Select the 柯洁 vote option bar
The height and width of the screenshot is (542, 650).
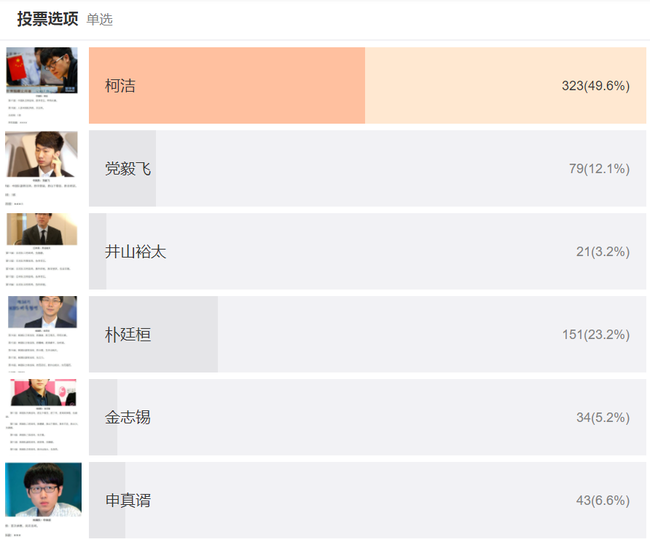click(x=367, y=85)
